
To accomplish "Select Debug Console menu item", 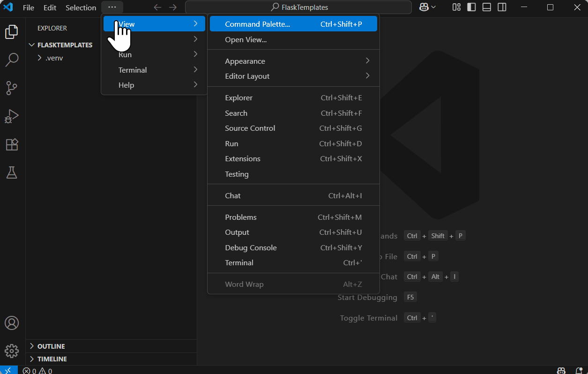I will pyautogui.click(x=293, y=247).
